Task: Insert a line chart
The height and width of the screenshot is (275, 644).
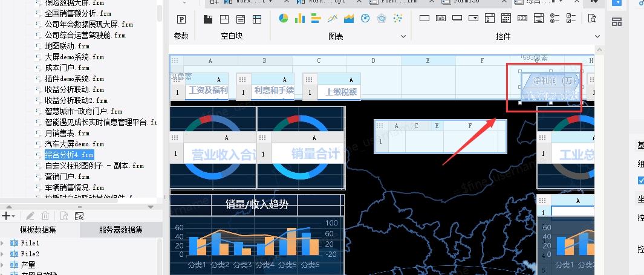Action: (x=333, y=18)
